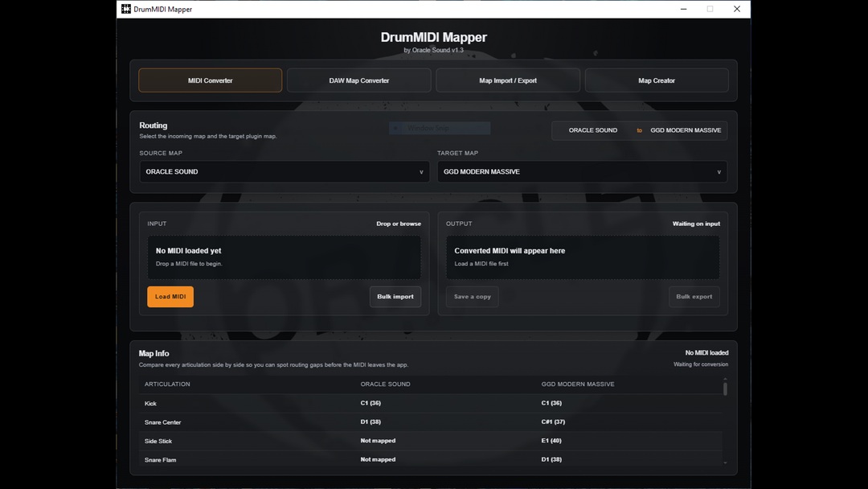Click 'Not mapped' cell in Side Stick row
Screen dimensions: 868x489
pos(378,441)
